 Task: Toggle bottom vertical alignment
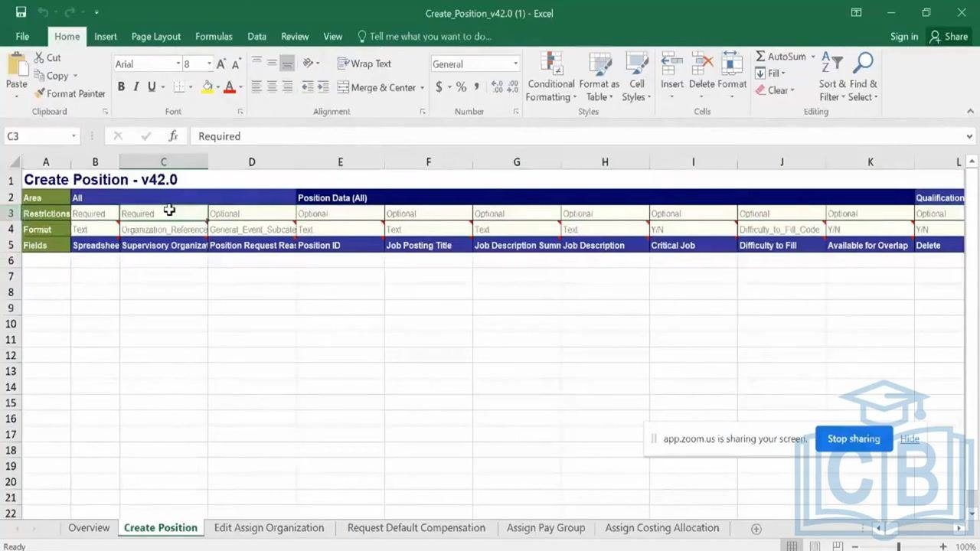(x=287, y=64)
